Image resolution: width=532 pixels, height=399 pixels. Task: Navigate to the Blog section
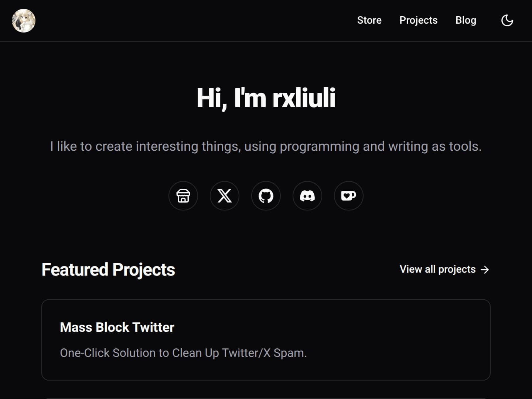466,20
